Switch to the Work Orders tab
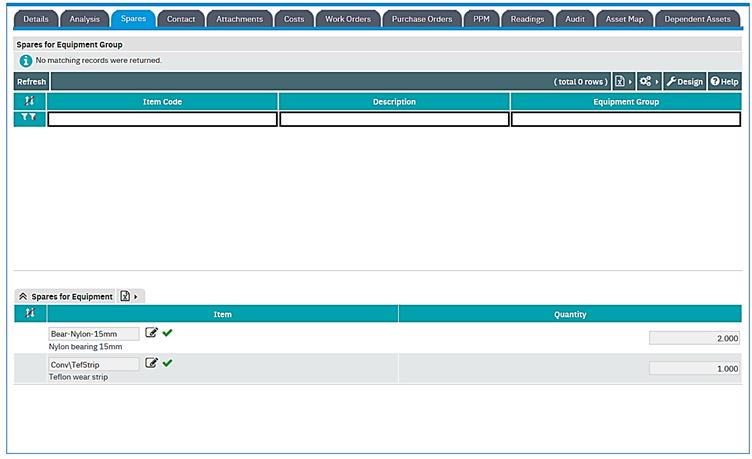Screen dimensions: 752x459 coord(347,19)
